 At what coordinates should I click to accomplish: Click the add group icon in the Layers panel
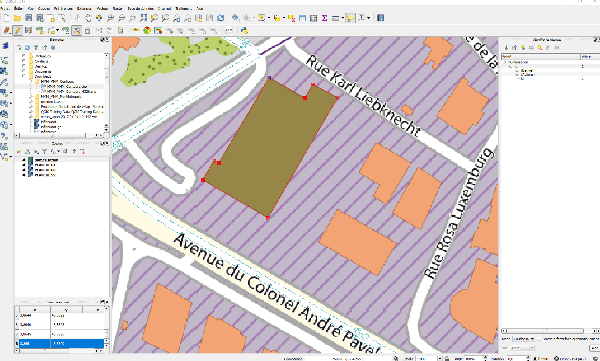pos(27,152)
